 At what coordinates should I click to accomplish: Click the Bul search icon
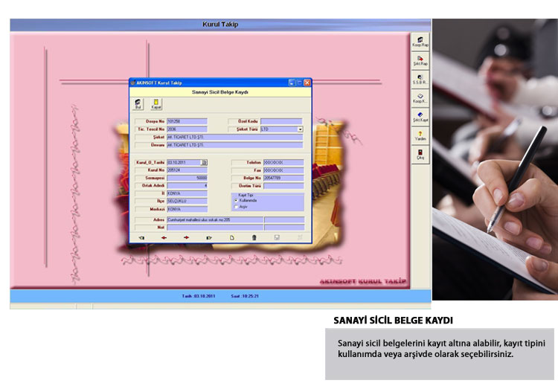[138, 104]
